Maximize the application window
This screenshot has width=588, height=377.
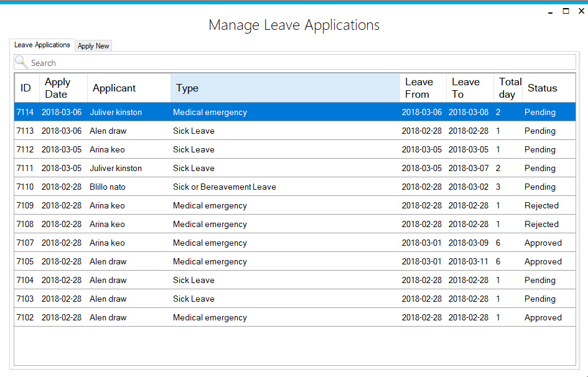coord(566,11)
